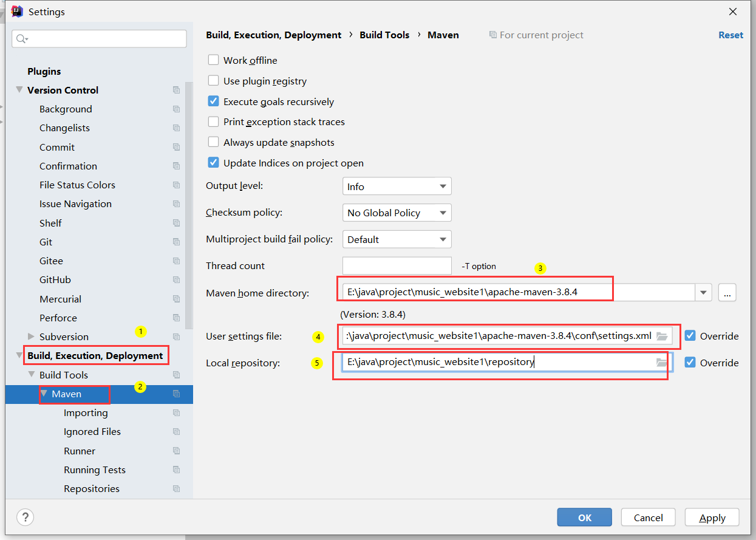Click the project-level icon in the Background row
The width and height of the screenshot is (756, 540).
pyautogui.click(x=176, y=109)
